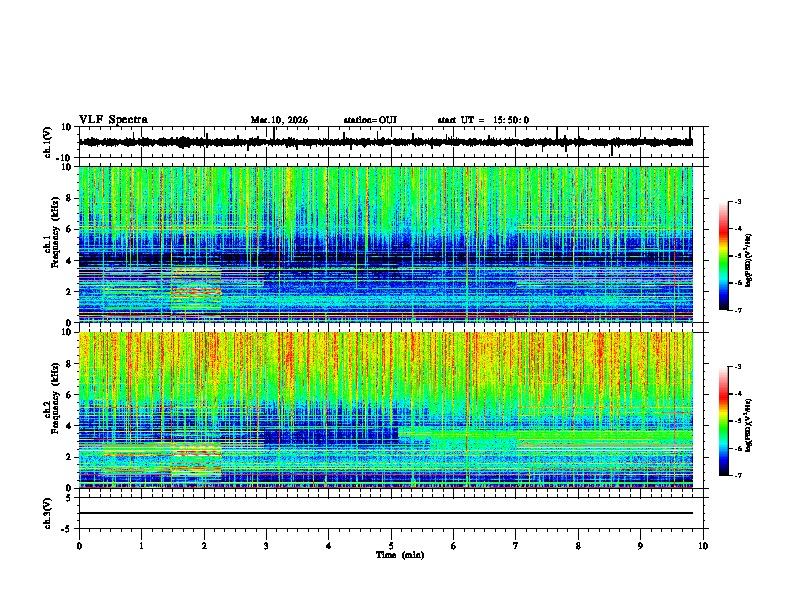The height and width of the screenshot is (612, 792).
Task: Click the ch.1(V) waveform axis label
Action: pyautogui.click(x=48, y=142)
